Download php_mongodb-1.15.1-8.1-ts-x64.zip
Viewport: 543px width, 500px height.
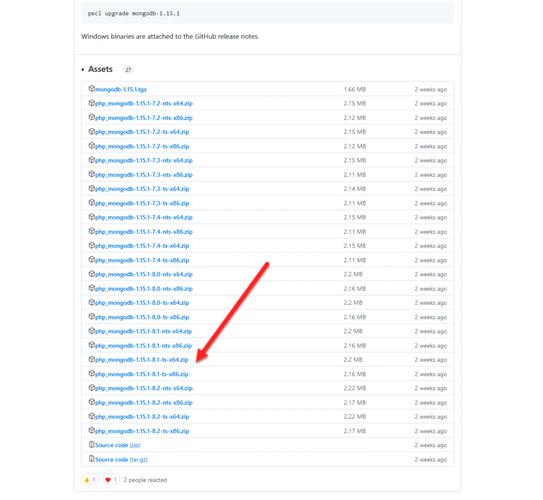click(142, 360)
